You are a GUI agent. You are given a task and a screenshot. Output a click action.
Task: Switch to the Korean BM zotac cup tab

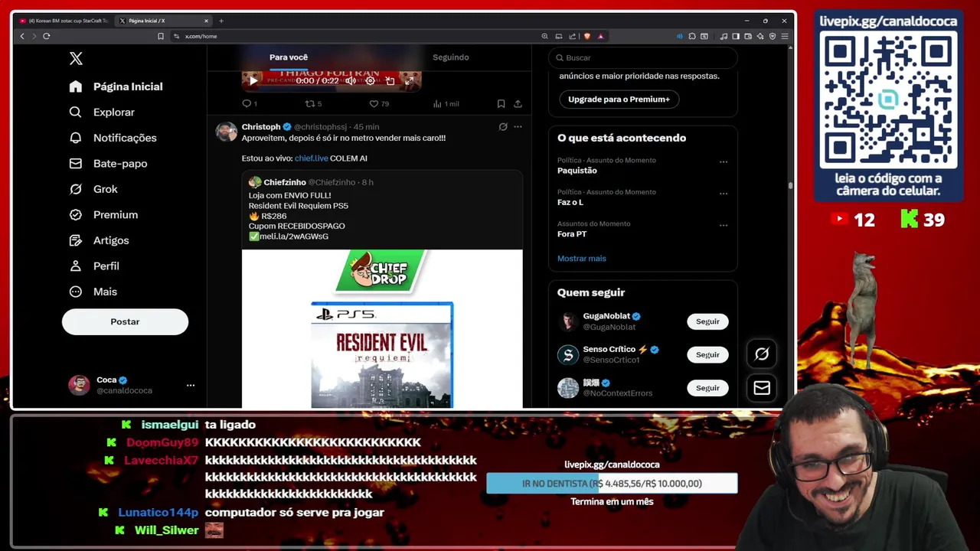point(63,21)
